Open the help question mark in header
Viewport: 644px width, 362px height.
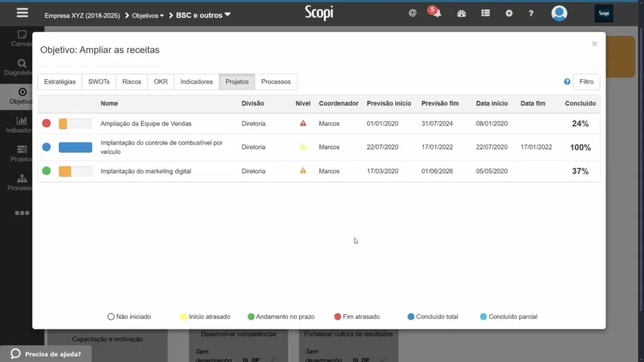tap(531, 14)
